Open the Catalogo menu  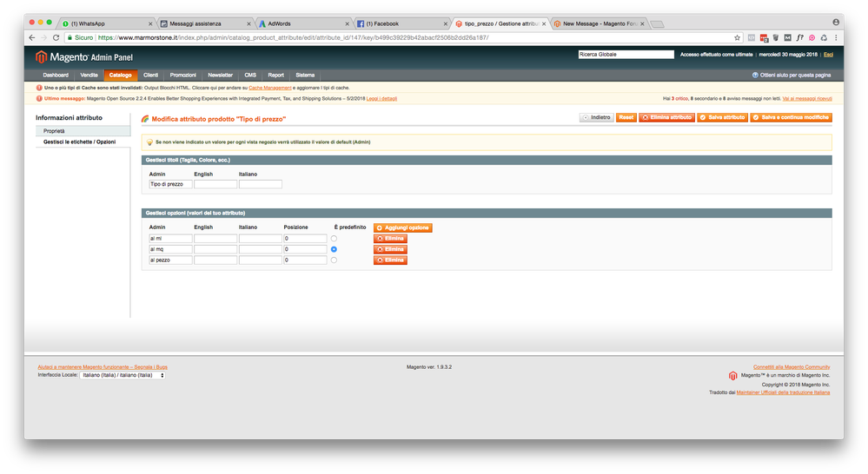point(120,76)
